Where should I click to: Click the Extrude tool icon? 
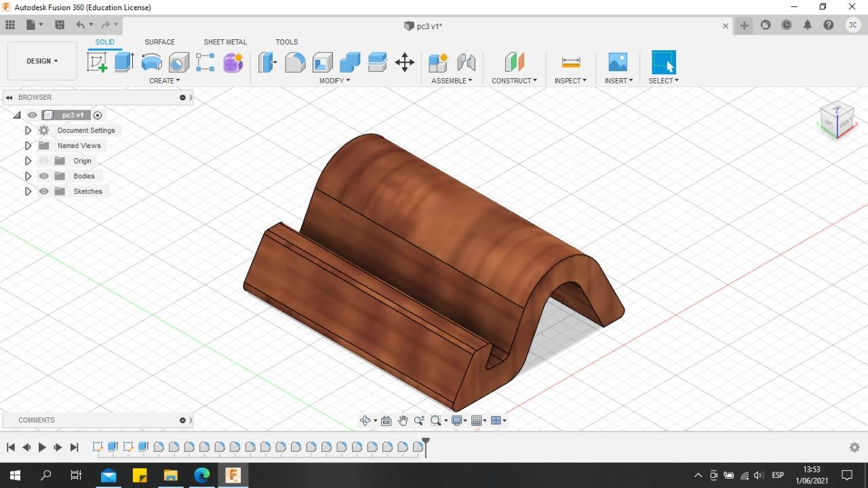click(x=123, y=62)
